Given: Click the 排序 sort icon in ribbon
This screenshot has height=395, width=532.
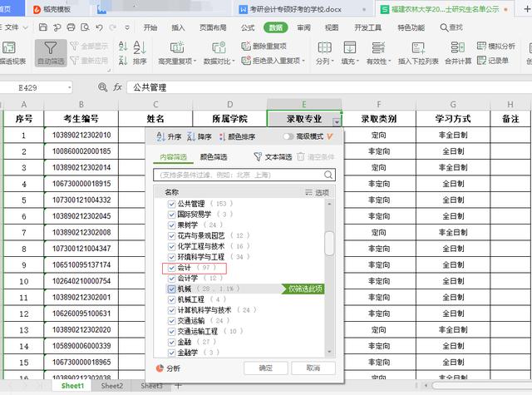Looking at the screenshot, I should point(139,50).
